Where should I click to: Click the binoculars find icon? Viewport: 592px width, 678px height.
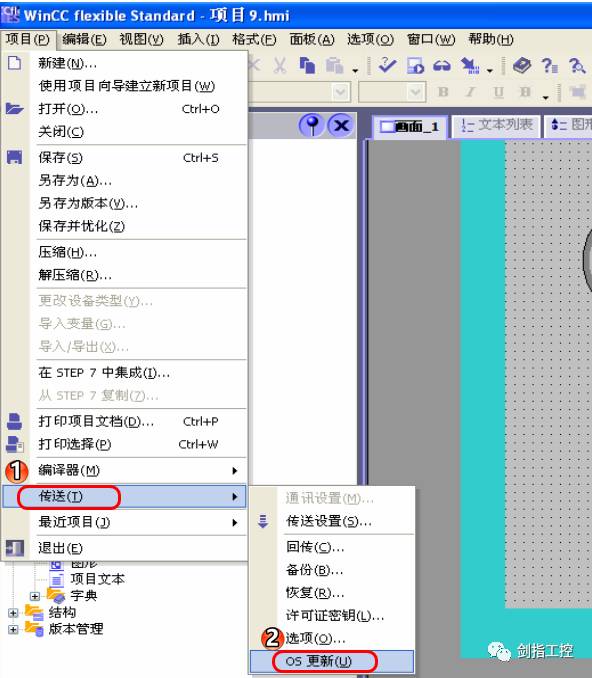[x=442, y=66]
